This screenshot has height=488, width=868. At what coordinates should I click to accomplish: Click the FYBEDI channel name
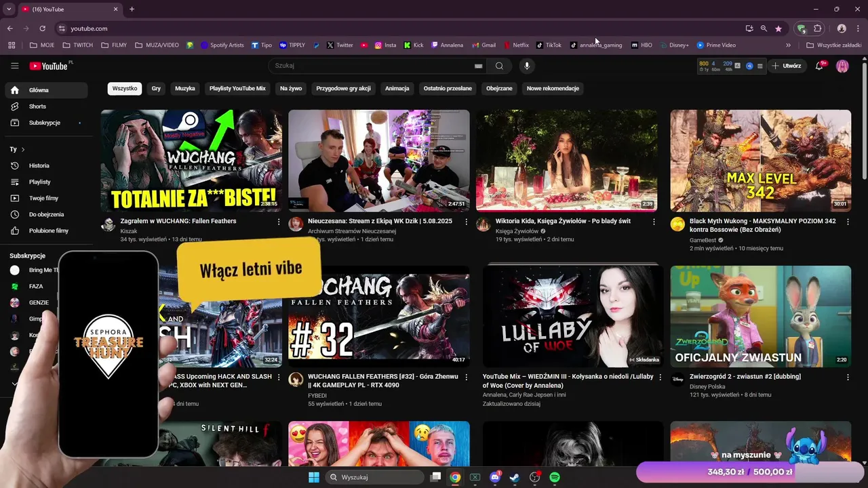317,395
